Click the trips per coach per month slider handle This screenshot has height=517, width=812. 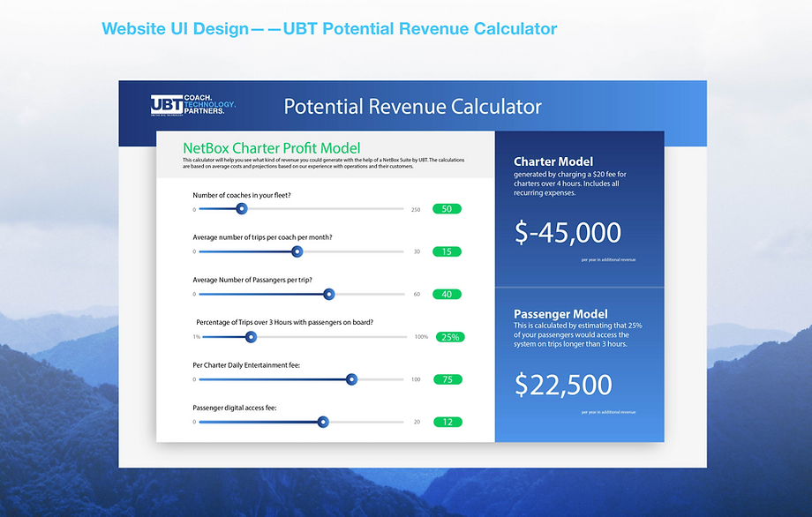[x=297, y=251]
